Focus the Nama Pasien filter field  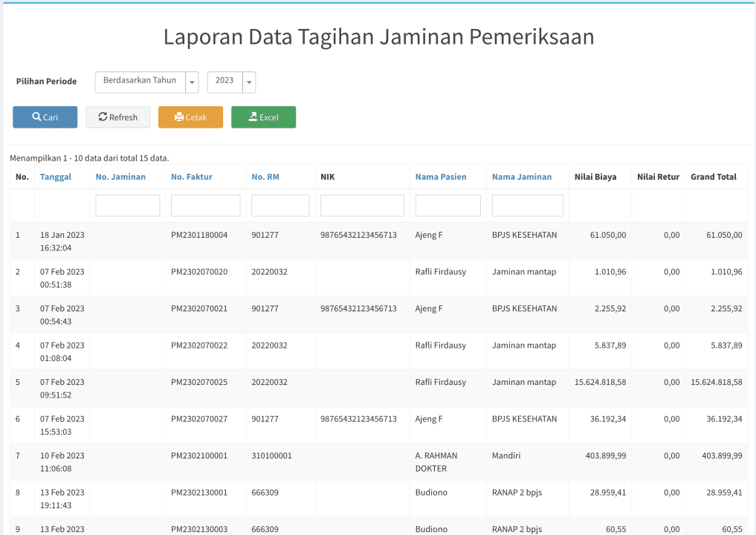448,205
